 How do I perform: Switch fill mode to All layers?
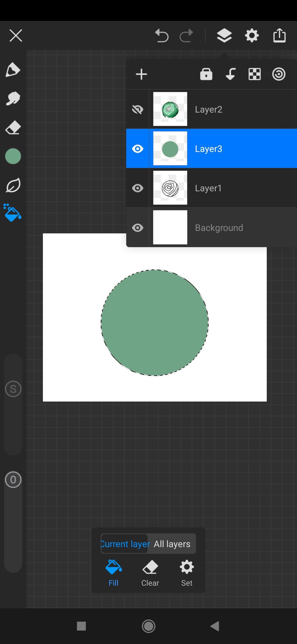click(x=172, y=544)
